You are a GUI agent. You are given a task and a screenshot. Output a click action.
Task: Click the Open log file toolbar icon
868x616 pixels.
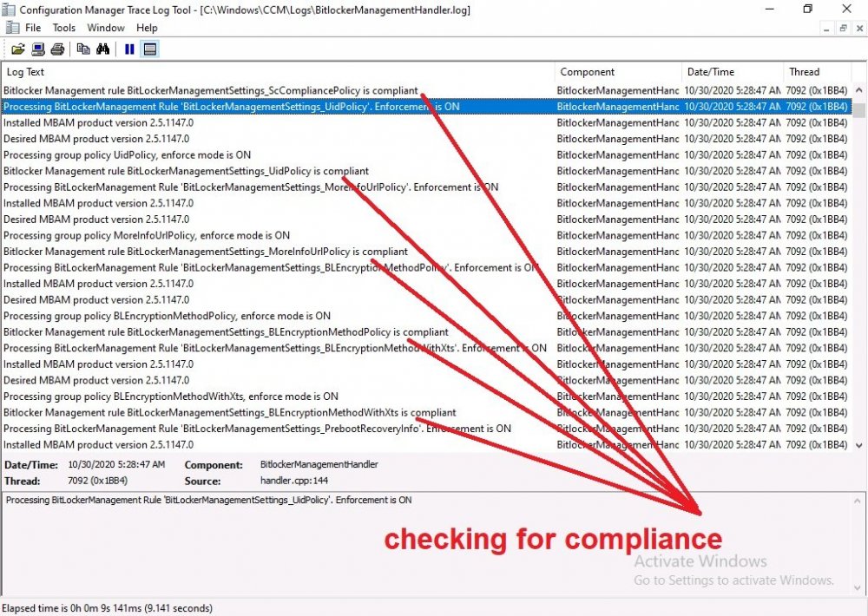tap(17, 49)
